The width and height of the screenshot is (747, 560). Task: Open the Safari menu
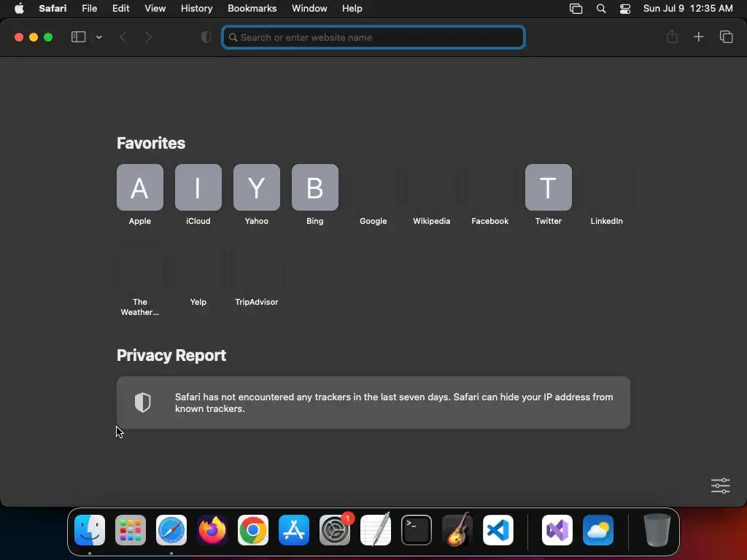point(53,9)
